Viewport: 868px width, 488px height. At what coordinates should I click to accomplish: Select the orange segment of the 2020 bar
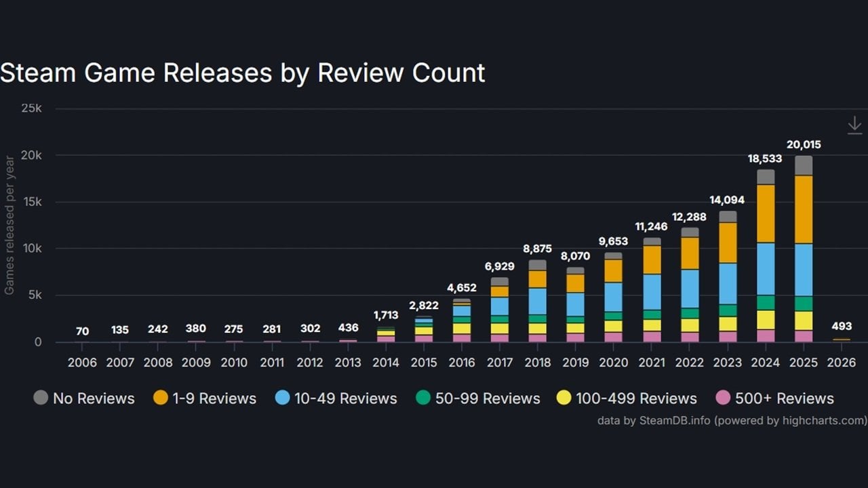614,271
